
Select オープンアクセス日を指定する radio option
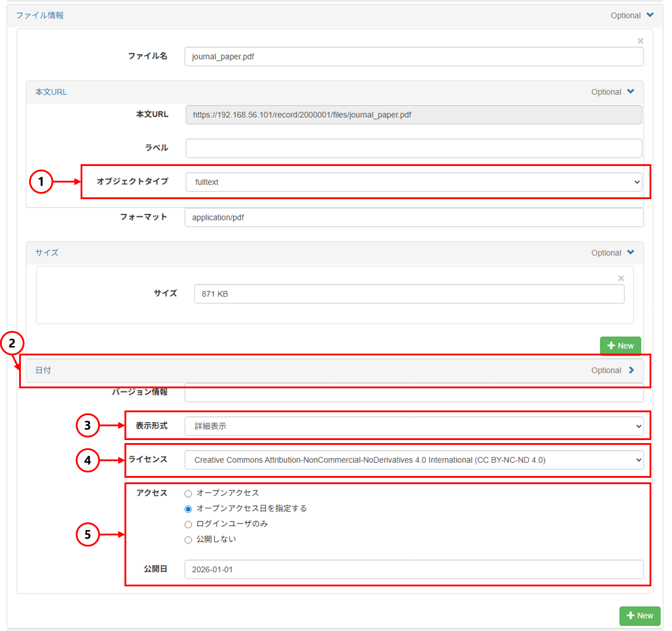point(188,509)
